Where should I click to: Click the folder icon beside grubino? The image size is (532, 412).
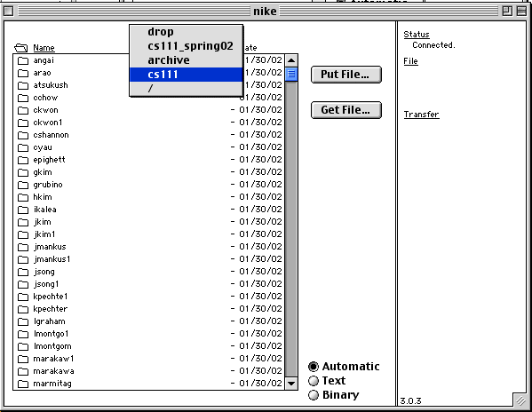pyautogui.click(x=23, y=186)
